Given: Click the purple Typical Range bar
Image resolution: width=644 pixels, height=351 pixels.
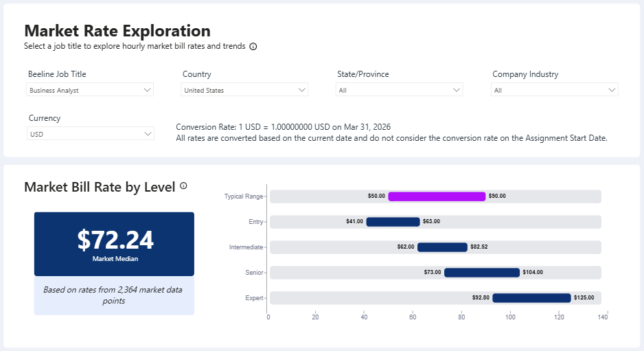Looking at the screenshot, I should point(437,196).
